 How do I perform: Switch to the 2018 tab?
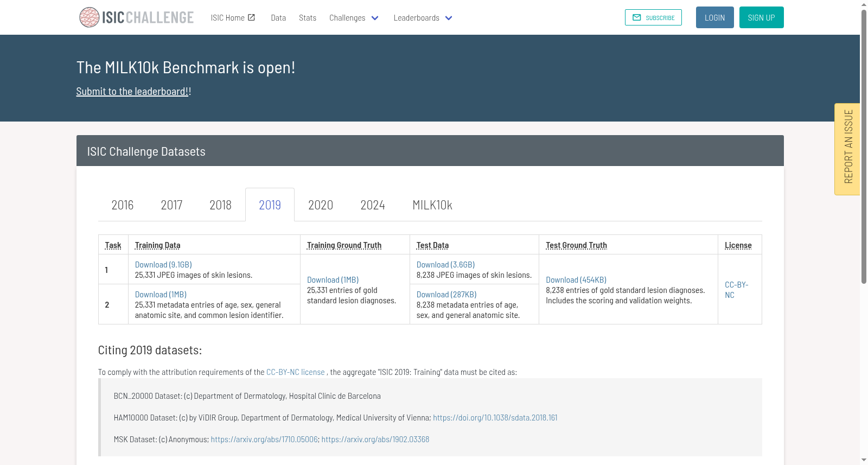point(220,205)
